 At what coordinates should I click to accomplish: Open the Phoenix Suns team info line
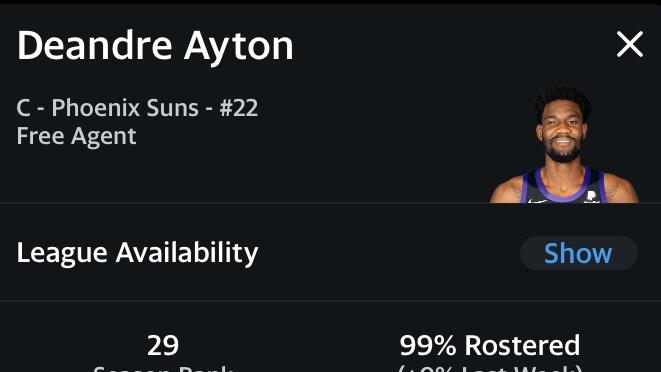137,108
